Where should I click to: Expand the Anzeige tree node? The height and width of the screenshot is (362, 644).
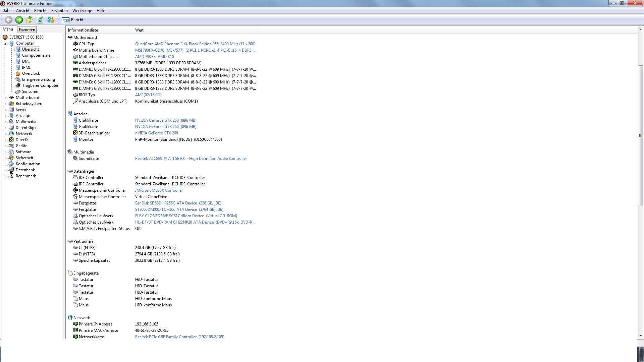click(x=5, y=116)
